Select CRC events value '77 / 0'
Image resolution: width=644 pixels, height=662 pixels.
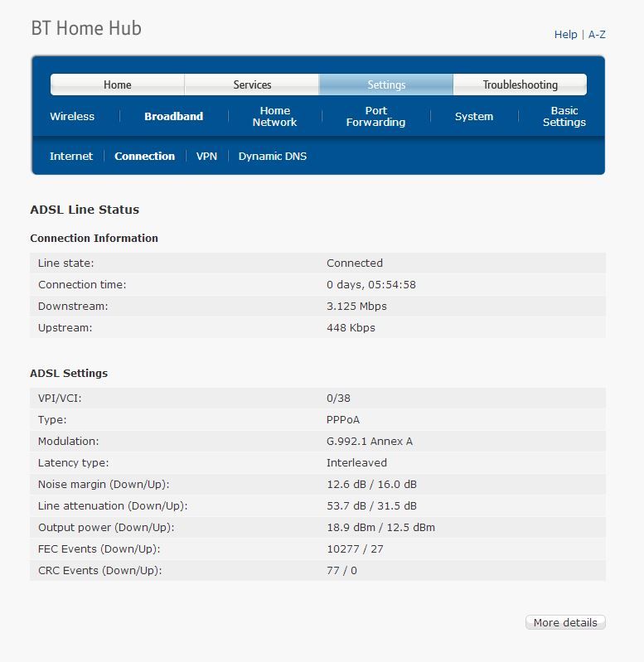(x=341, y=570)
